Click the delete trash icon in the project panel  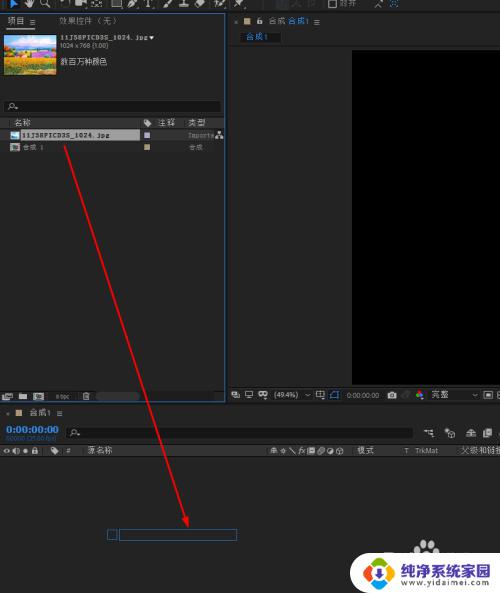point(86,396)
